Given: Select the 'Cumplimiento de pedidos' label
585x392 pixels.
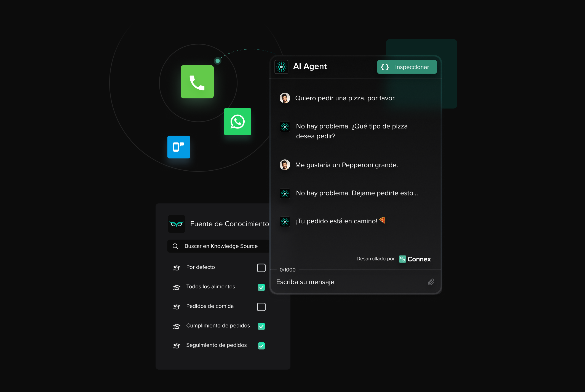Looking at the screenshot, I should coord(218,326).
